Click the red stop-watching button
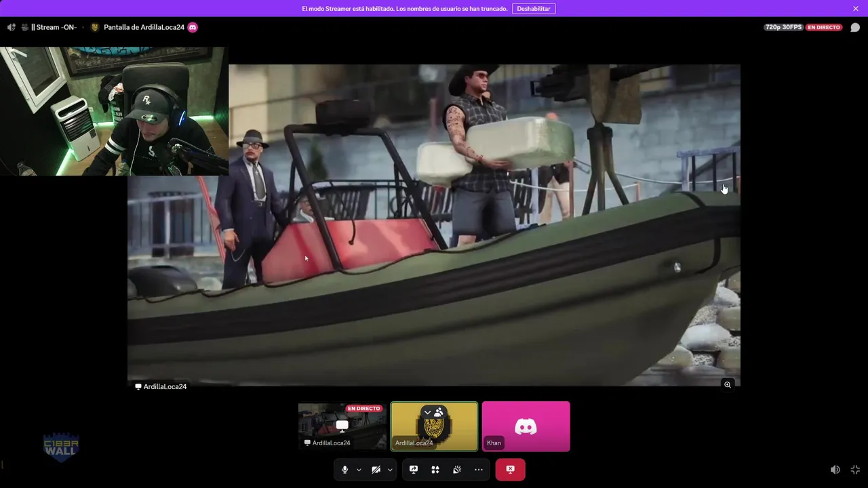 point(510,470)
